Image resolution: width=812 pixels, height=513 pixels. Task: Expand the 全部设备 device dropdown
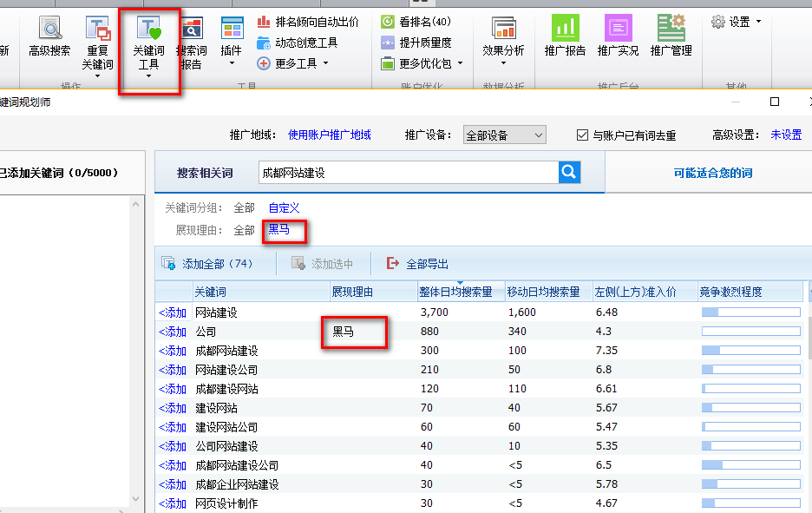click(504, 135)
